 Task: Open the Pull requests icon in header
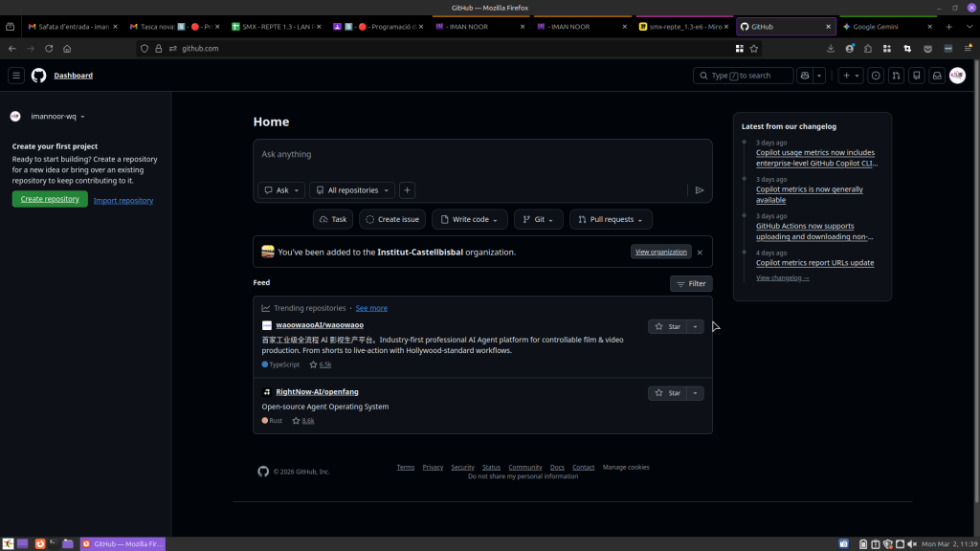click(x=896, y=76)
